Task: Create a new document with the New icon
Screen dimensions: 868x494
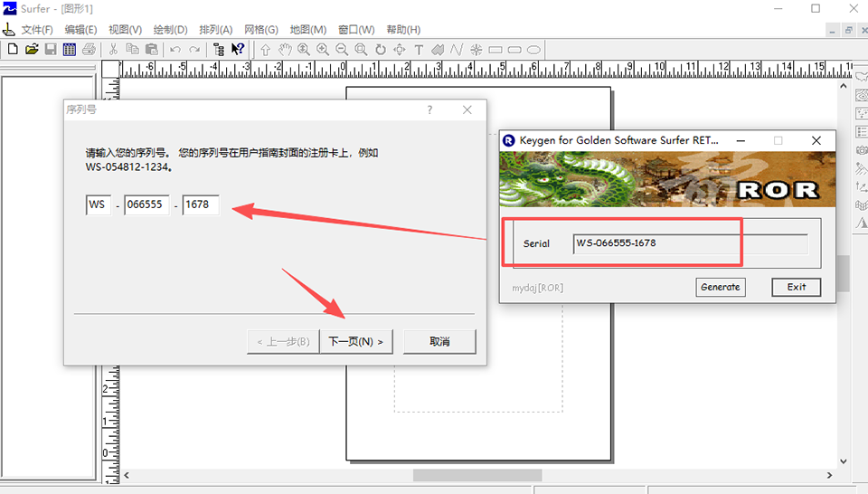Action: pyautogui.click(x=12, y=49)
